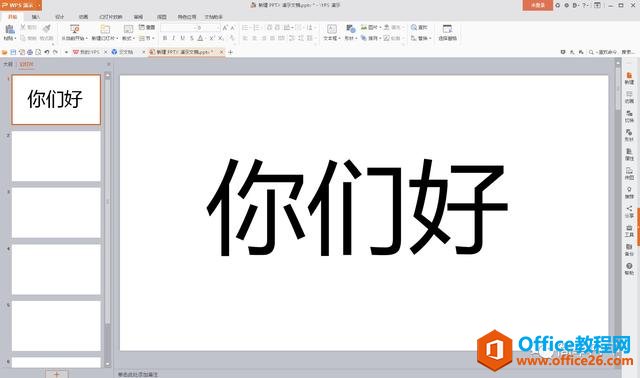
Task: Expand the Layout dropdown arrow
Action: (133, 38)
